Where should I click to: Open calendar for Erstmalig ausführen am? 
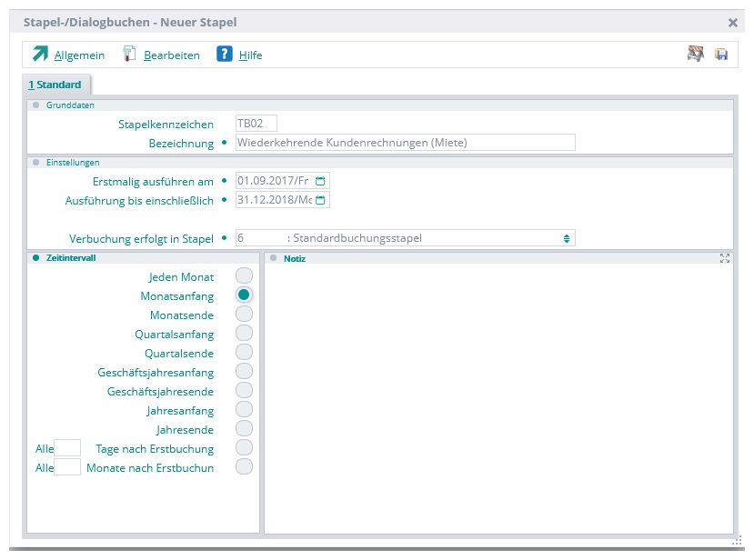coord(320,181)
